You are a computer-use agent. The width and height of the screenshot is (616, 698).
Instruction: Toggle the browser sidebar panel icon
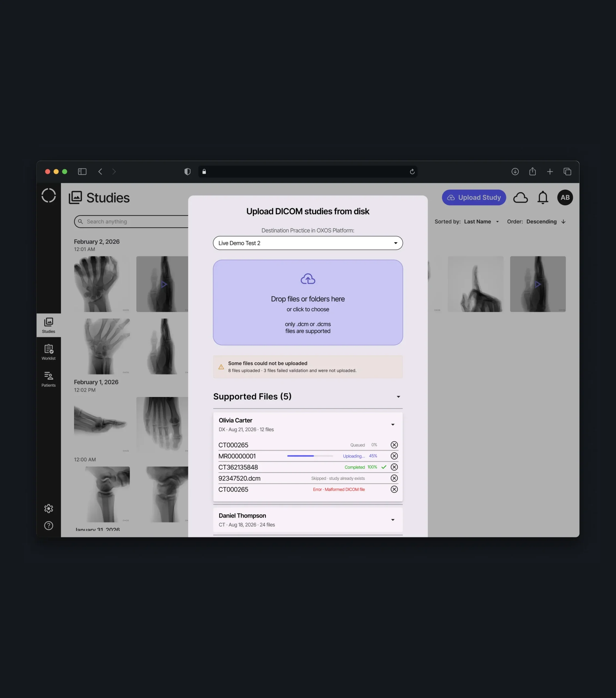click(x=82, y=172)
